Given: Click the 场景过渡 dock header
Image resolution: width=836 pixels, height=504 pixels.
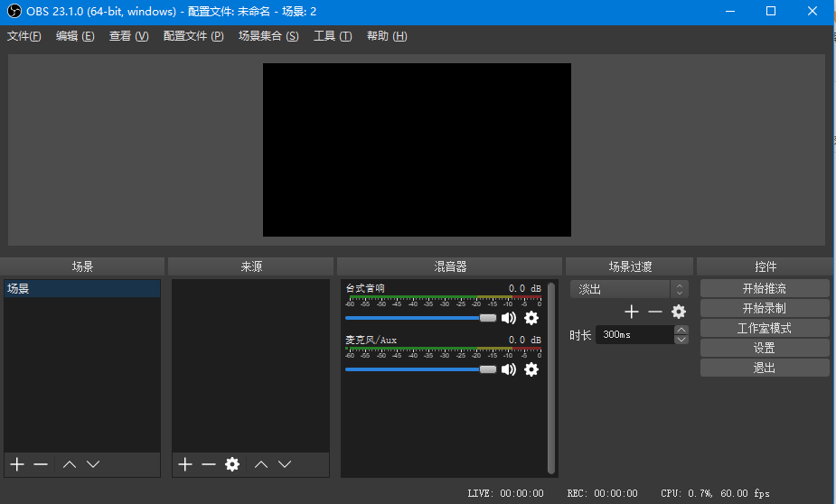Looking at the screenshot, I should tap(630, 266).
